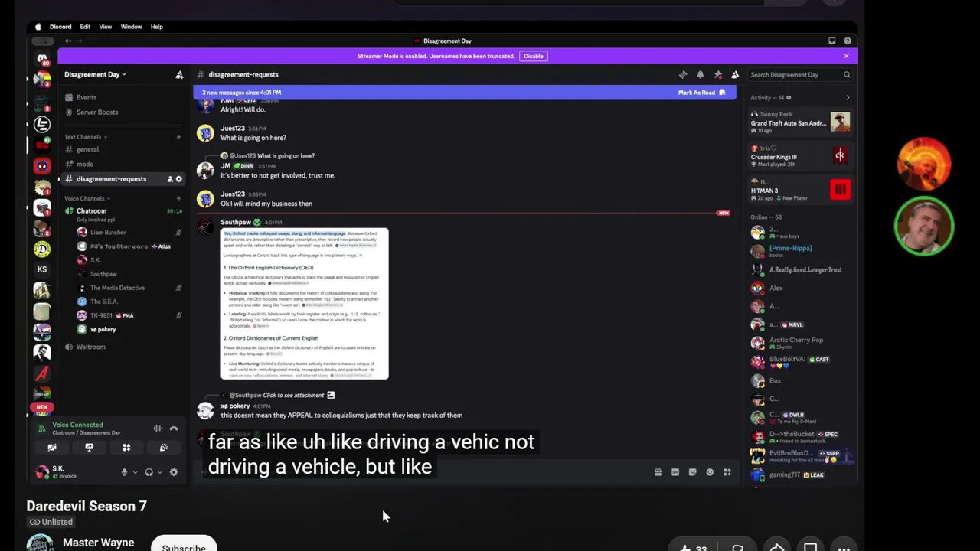The height and width of the screenshot is (551, 980).
Task: Expand the Activity panel arrow
Action: (848, 98)
